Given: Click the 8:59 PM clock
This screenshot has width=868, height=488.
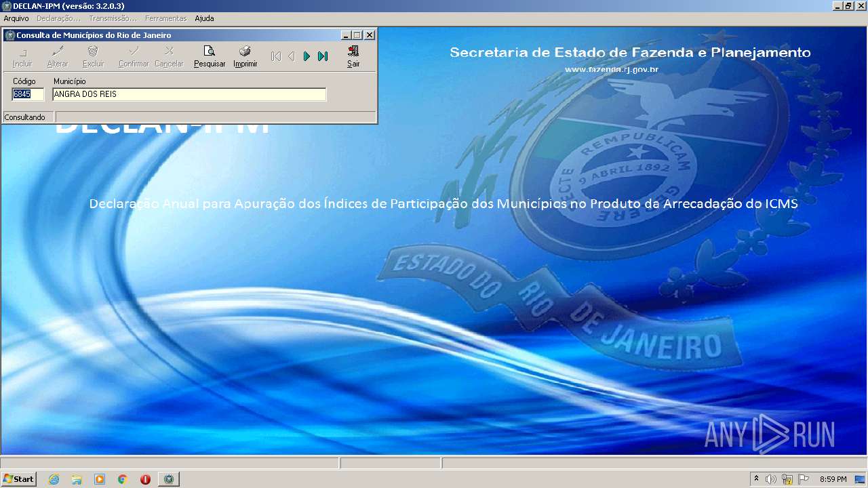Looking at the screenshot, I should 833,479.
